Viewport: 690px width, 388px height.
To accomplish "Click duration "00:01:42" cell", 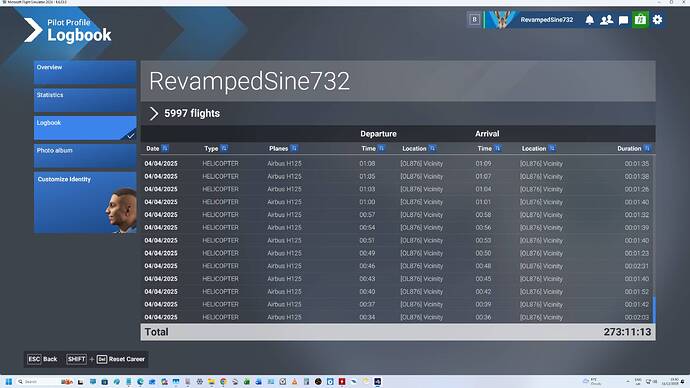I will pyautogui.click(x=637, y=304).
